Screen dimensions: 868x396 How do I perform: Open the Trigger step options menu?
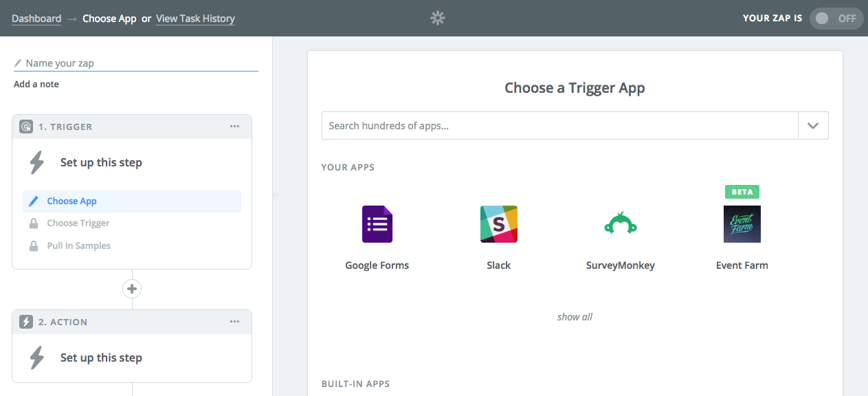coord(235,126)
